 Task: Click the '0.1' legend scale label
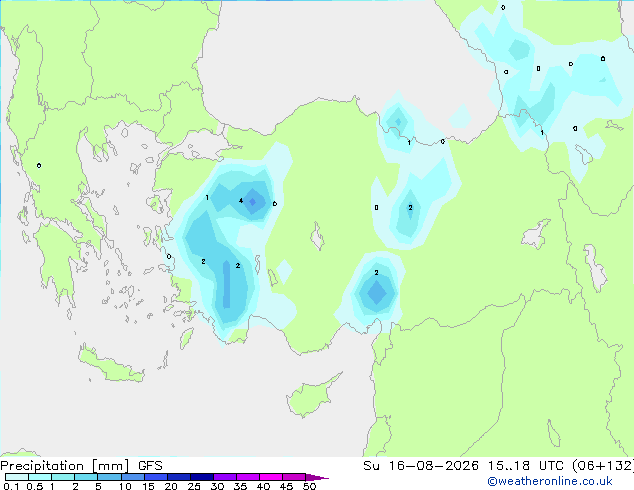[10, 486]
